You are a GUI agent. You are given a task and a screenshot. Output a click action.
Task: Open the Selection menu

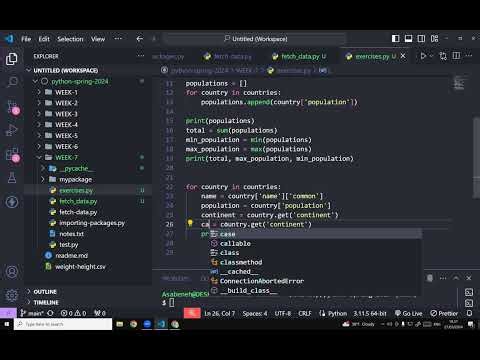click(x=70, y=39)
